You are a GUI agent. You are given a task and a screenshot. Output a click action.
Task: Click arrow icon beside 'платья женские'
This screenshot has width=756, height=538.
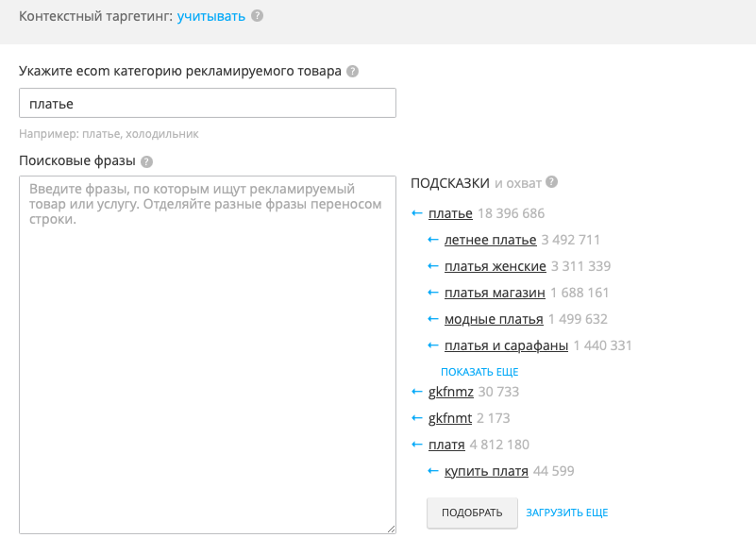click(433, 266)
